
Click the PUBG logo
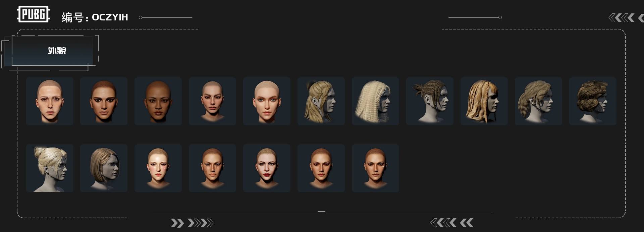[x=33, y=14]
